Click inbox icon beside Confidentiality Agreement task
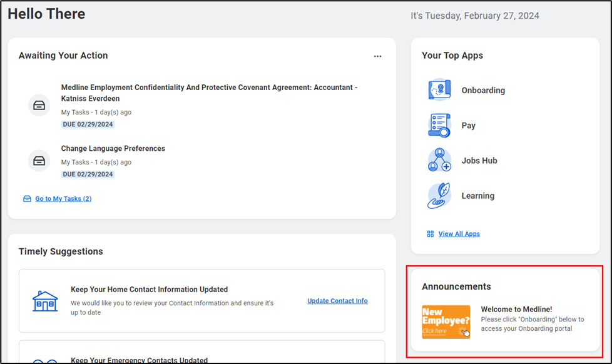The height and width of the screenshot is (364, 612). click(39, 105)
